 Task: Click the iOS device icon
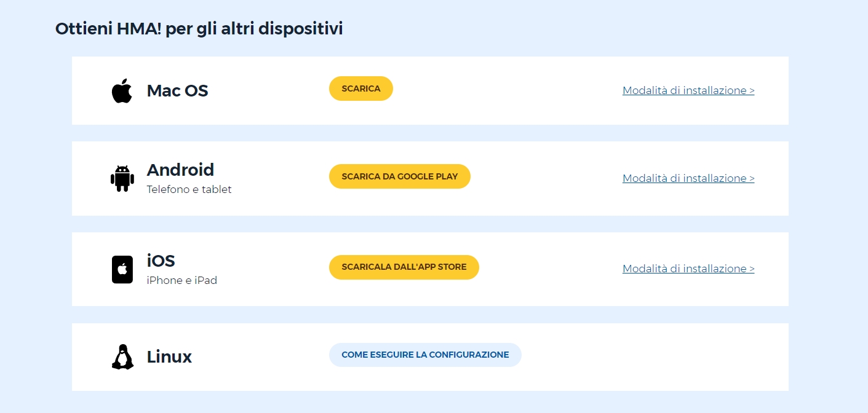pos(122,269)
